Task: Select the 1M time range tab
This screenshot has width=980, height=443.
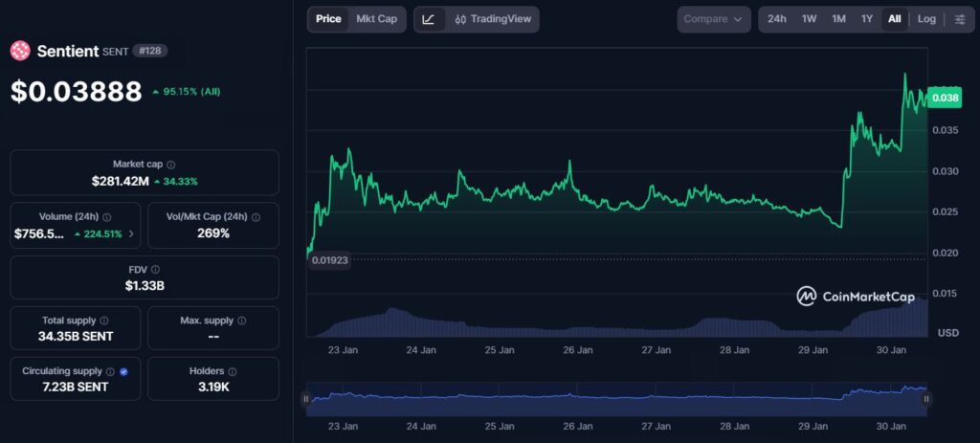Action: coord(838,19)
